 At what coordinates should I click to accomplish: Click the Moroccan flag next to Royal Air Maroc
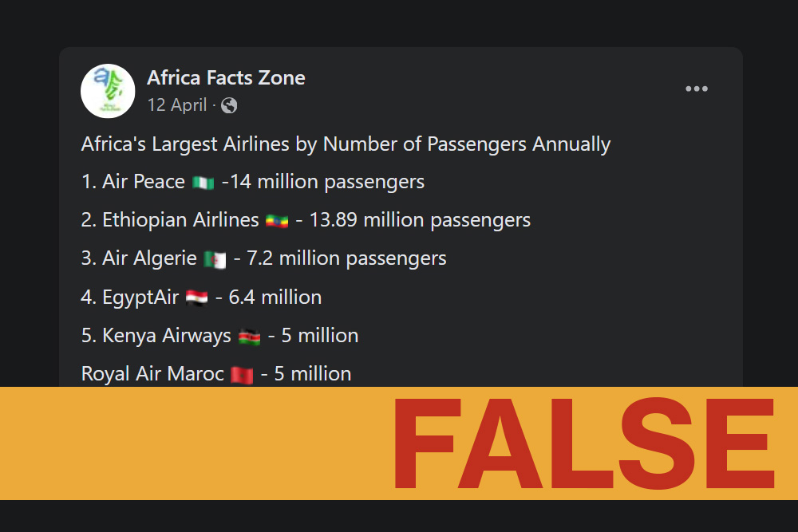[x=243, y=373]
